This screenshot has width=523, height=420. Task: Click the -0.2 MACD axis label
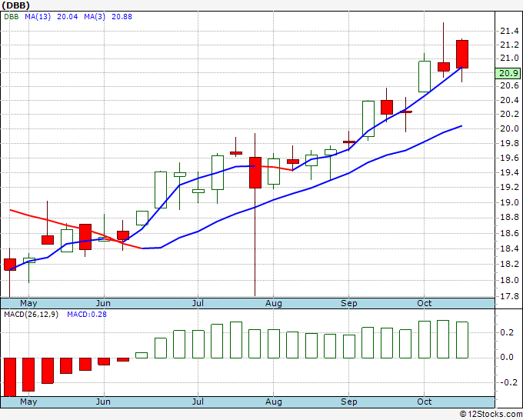(509, 382)
